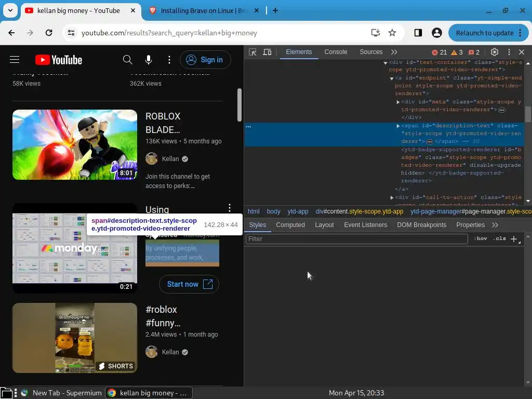Close the Installing Brave on Linux tab
Viewport: 532px width, 399px height.
pos(257,10)
